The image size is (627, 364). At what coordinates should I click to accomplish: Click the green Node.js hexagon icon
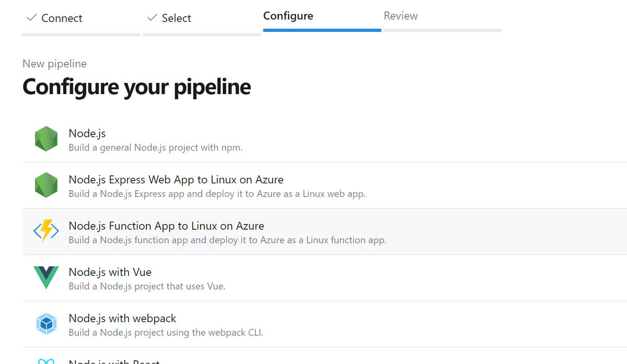point(46,138)
